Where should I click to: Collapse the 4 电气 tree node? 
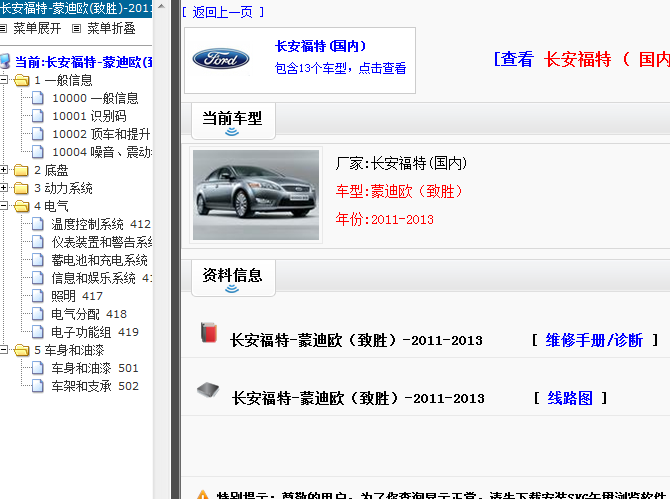point(3,205)
